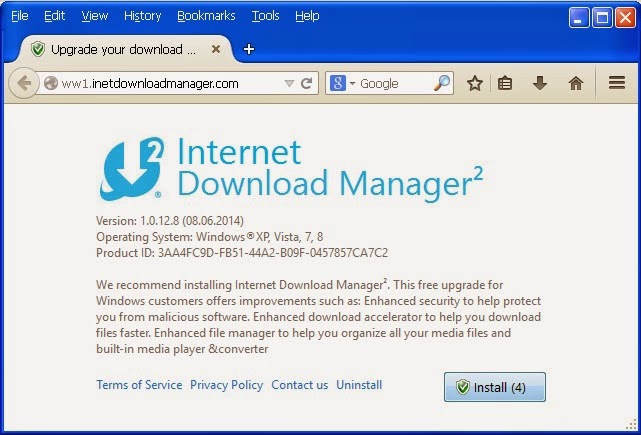Minimize the browser window
This screenshot has width=641, height=435.
[579, 18]
